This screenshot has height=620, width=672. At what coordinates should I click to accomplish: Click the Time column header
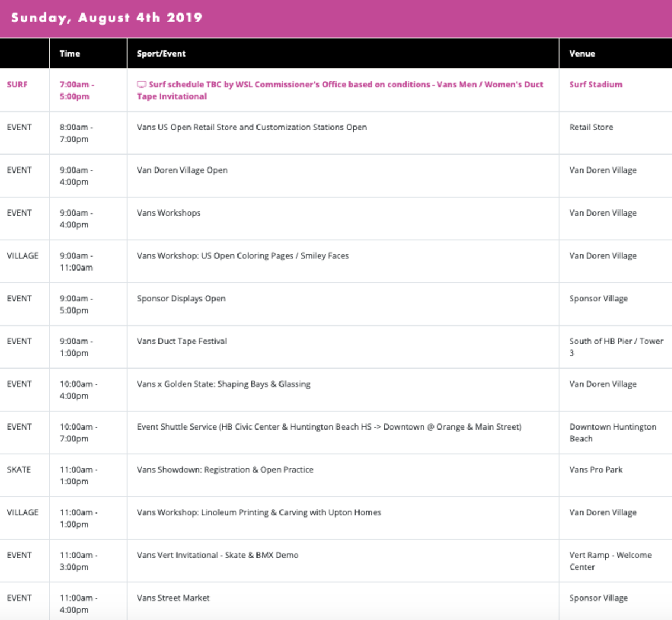(70, 54)
